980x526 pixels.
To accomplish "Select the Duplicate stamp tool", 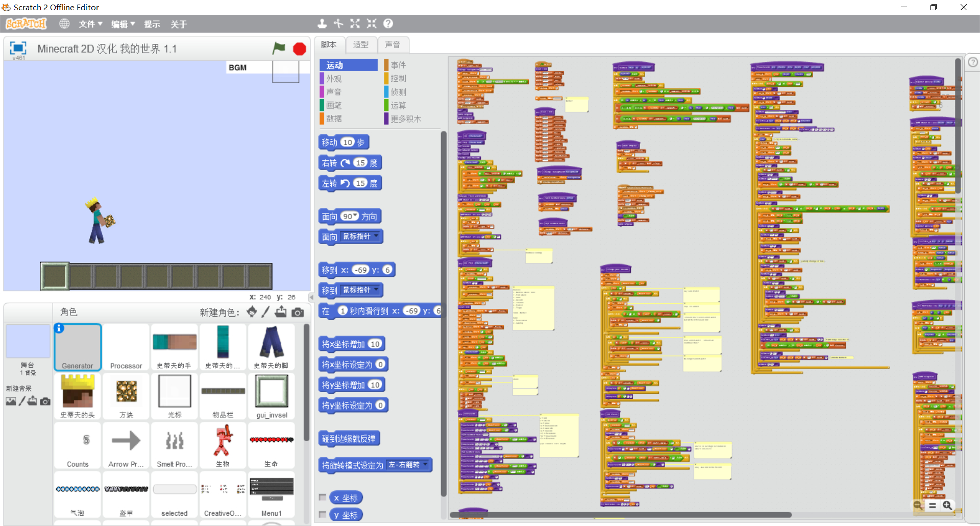I will click(322, 23).
